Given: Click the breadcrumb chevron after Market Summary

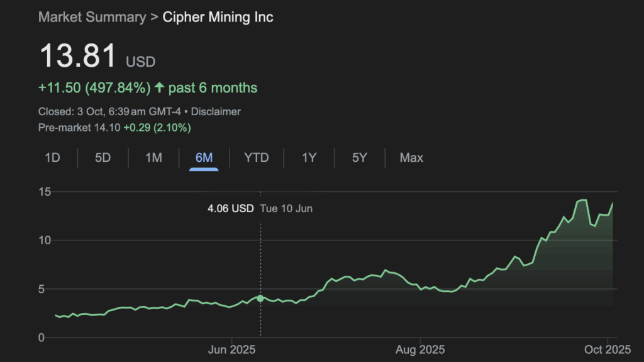Looking at the screenshot, I should (x=154, y=17).
